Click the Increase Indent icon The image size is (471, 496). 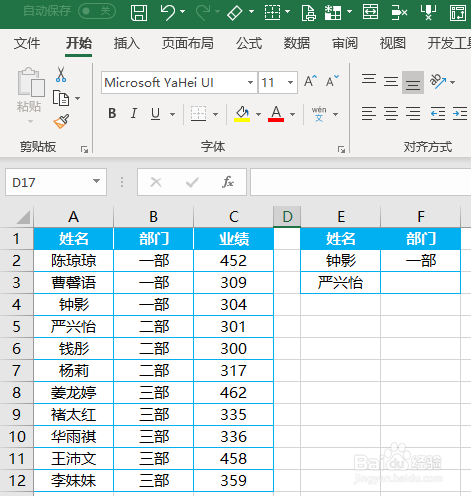pos(460,114)
